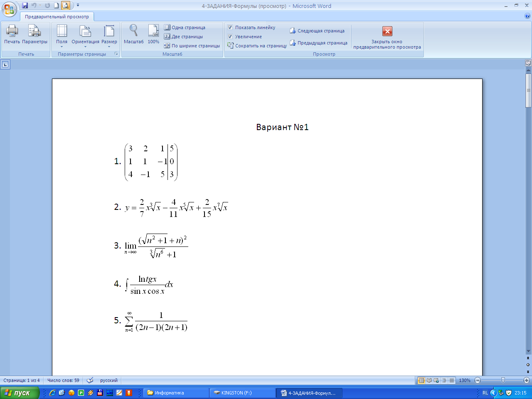Go to Следующая страница
Image resolution: width=532 pixels, height=399 pixels.
(317, 31)
